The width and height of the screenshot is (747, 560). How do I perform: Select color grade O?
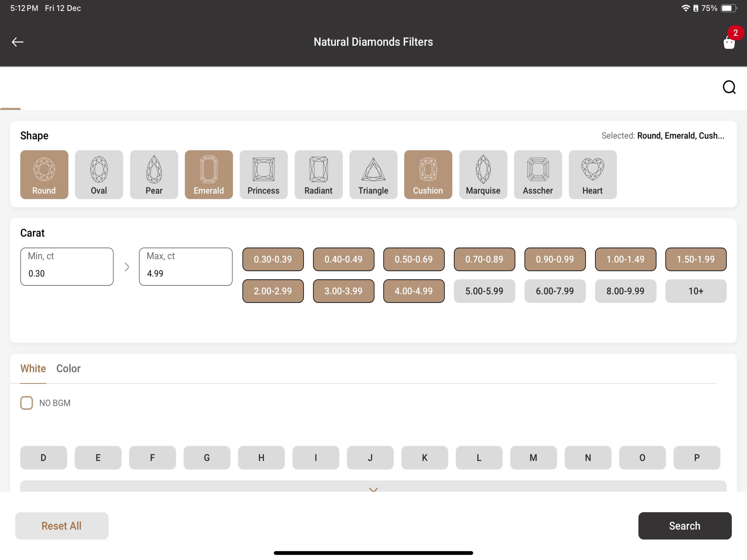(x=642, y=457)
